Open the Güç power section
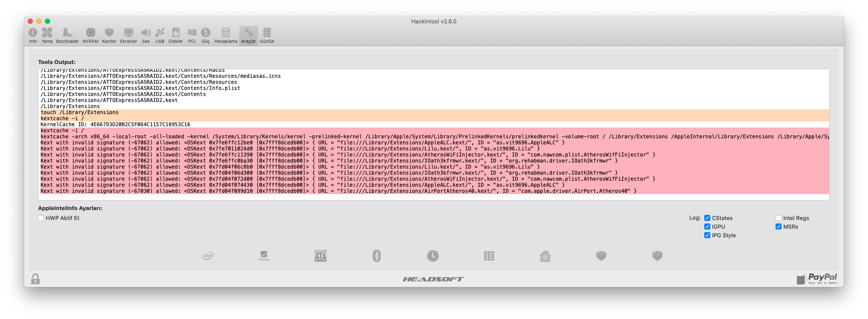This screenshot has width=868, height=319. tap(206, 35)
